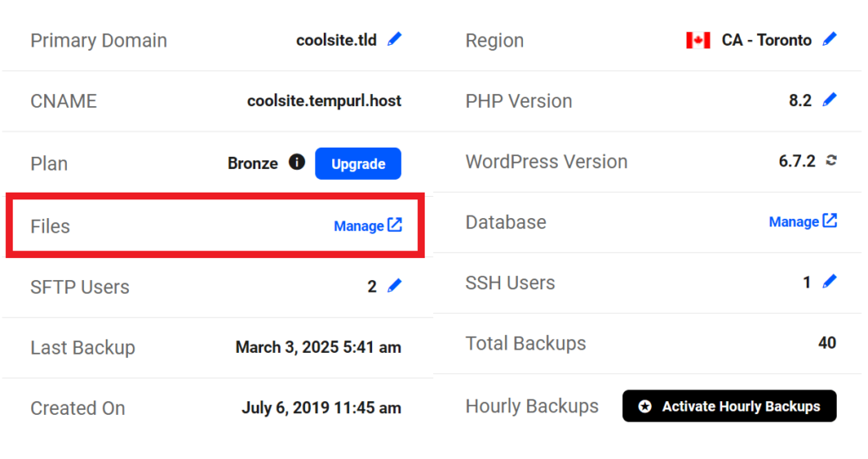Image resolution: width=868 pixels, height=459 pixels.
Task: Open Manage link for Files
Action: point(368,226)
